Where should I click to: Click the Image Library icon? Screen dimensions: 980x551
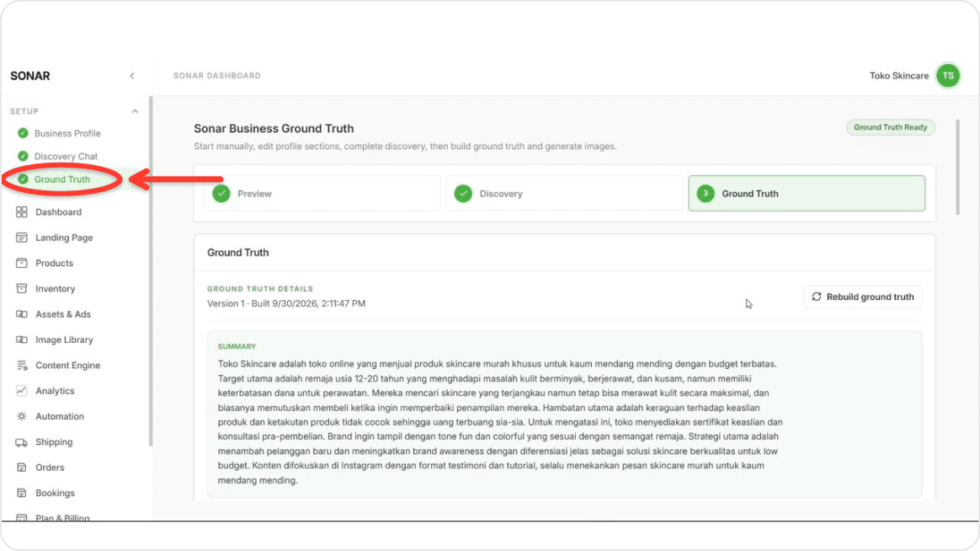click(x=22, y=340)
